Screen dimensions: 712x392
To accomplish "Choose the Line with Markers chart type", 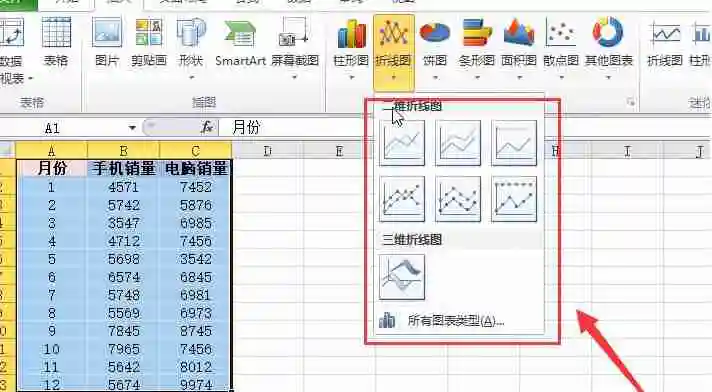I will click(402, 199).
